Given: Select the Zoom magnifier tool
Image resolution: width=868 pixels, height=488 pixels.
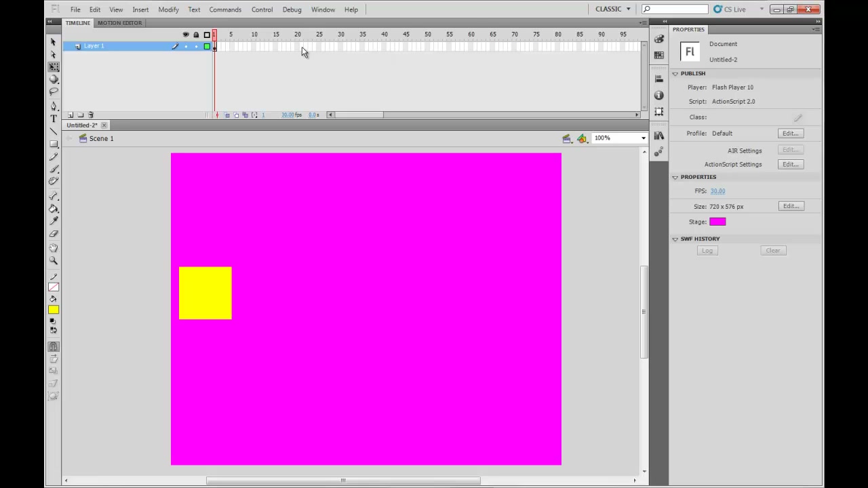Looking at the screenshot, I should pyautogui.click(x=54, y=261).
